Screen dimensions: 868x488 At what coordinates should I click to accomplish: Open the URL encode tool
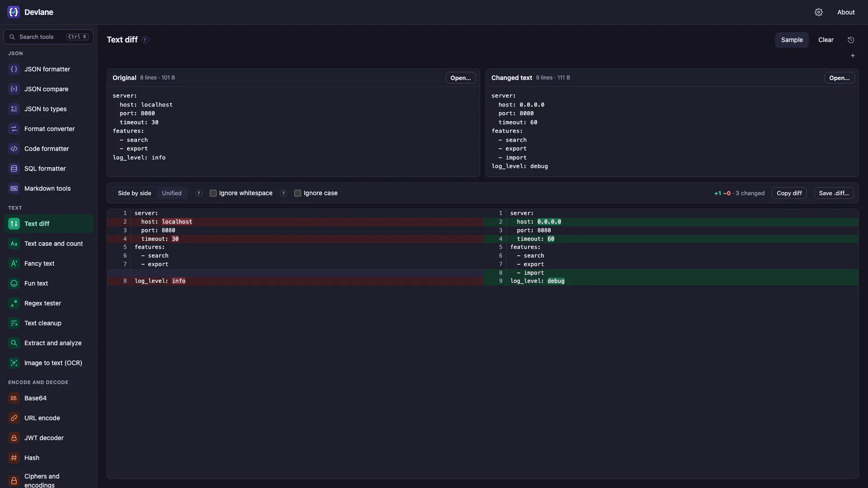pos(49,418)
